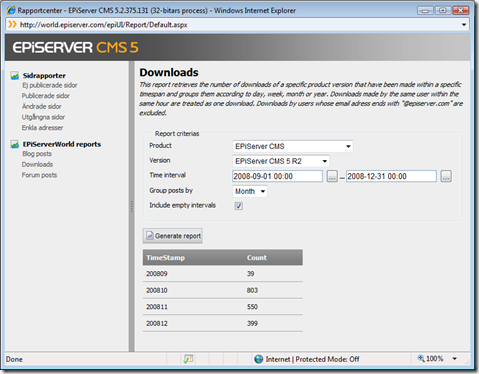This screenshot has width=479, height=374.
Task: Open date picker for start time
Action: (332, 176)
